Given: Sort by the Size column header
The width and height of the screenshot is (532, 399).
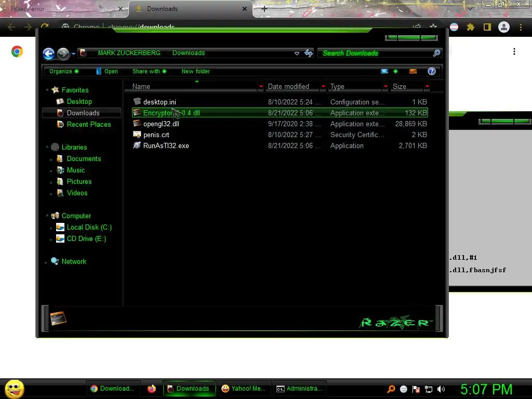Looking at the screenshot, I should (x=407, y=87).
